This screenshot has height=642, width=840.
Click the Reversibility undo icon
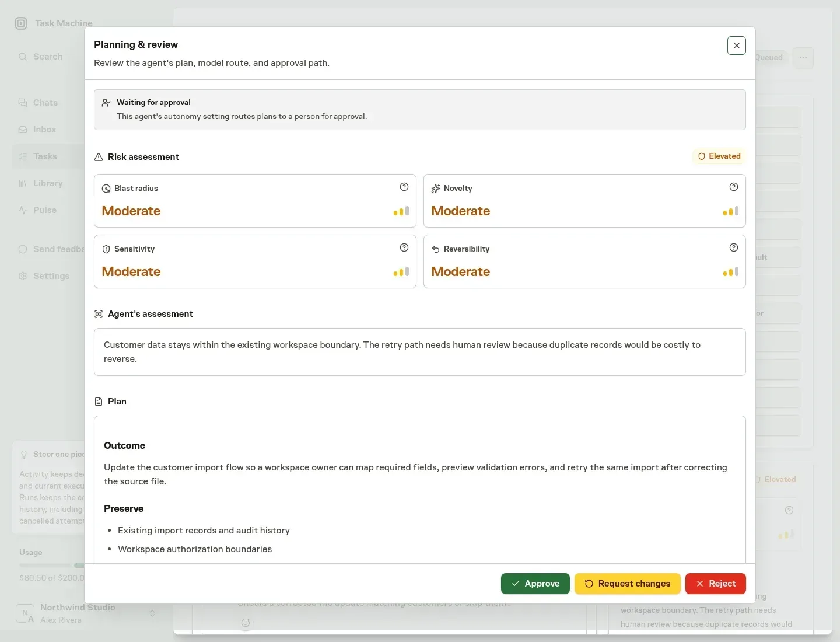click(x=436, y=249)
